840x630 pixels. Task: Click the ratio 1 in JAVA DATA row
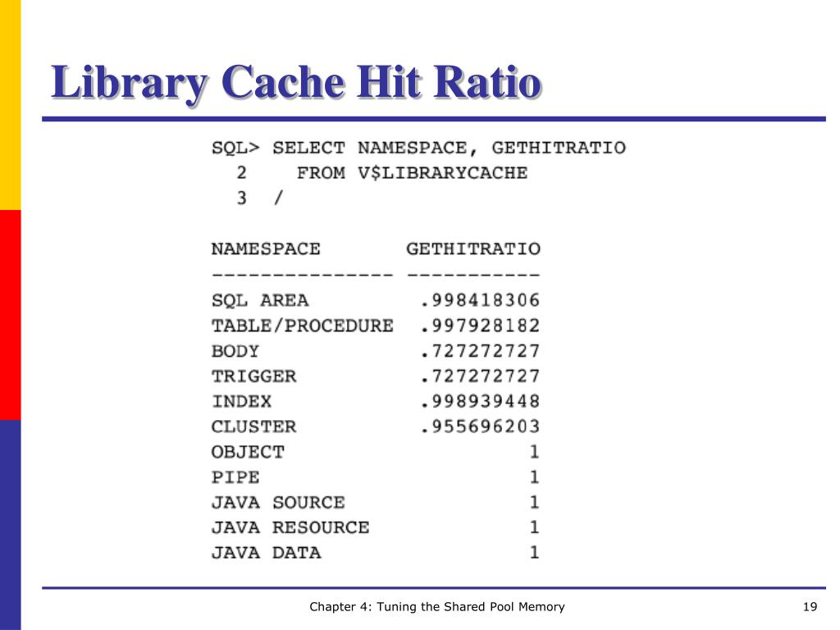(534, 553)
